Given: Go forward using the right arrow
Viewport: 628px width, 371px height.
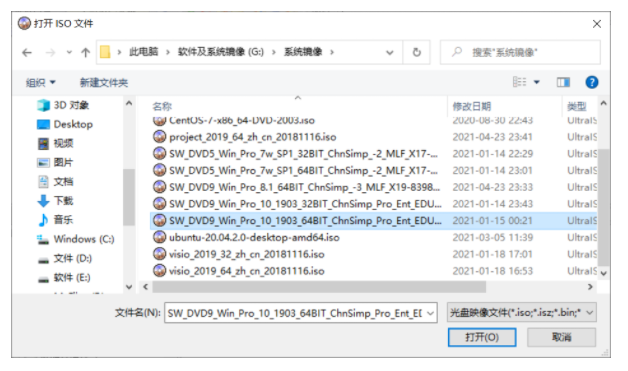Looking at the screenshot, I should 50,52.
